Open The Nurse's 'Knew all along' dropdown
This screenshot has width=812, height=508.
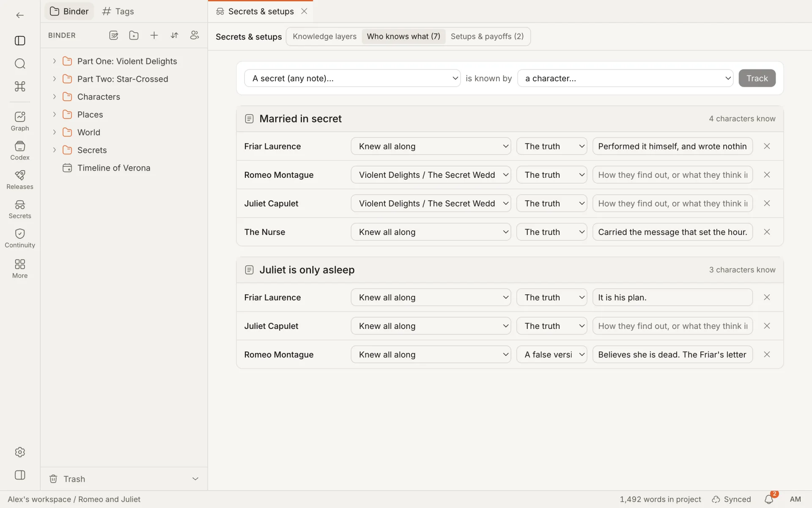[x=431, y=232]
